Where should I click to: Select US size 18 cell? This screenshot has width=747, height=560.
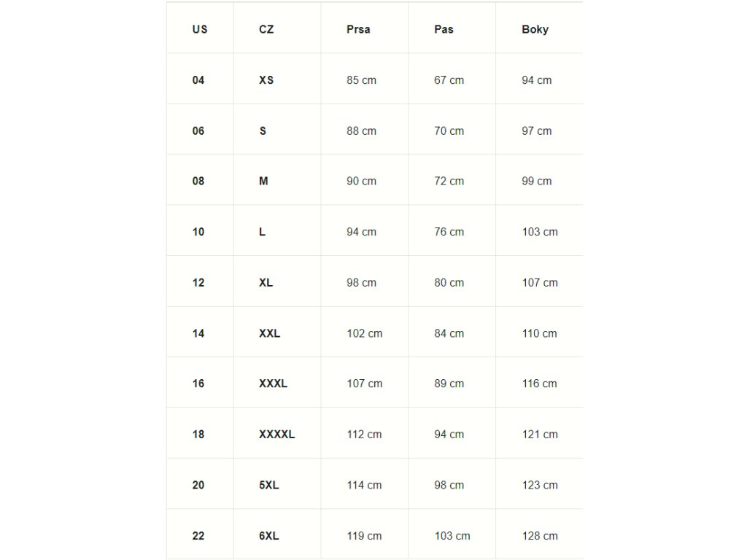(198, 435)
